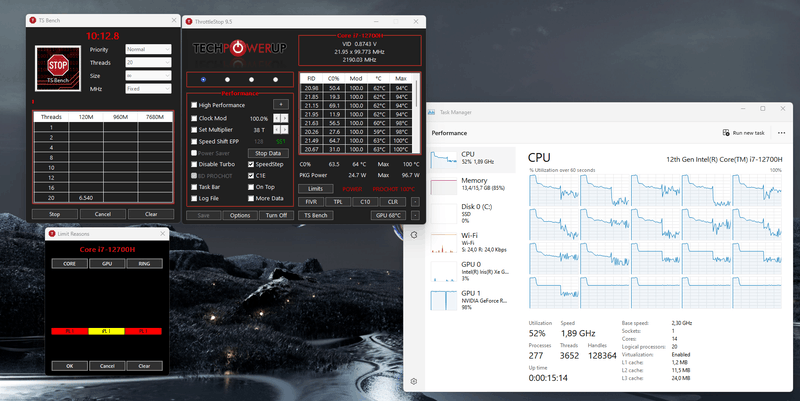Select the fourth ThrottleStop profile radio button
The image size is (800, 401).
276,80
